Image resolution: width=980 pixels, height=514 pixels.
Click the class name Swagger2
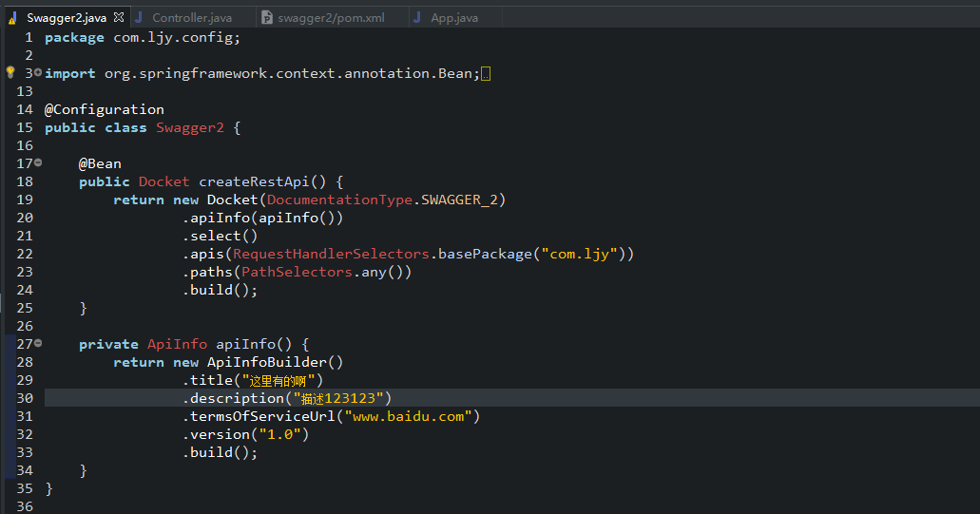[190, 127]
